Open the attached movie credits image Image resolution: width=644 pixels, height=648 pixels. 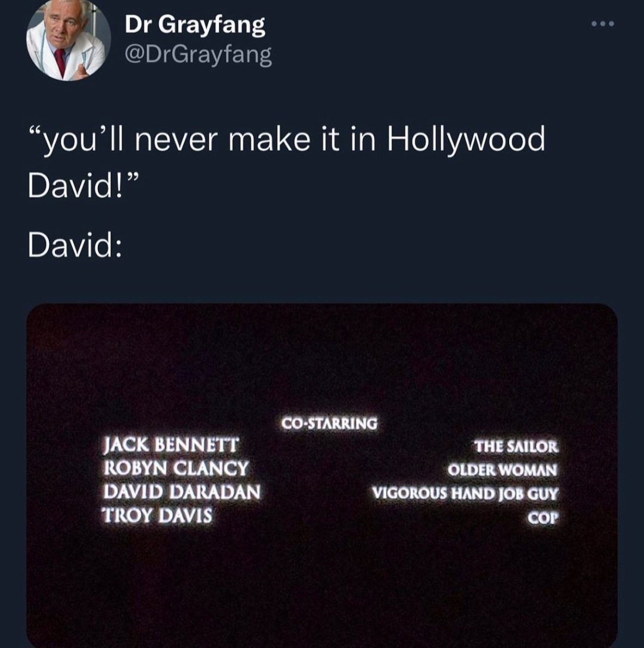(322, 475)
